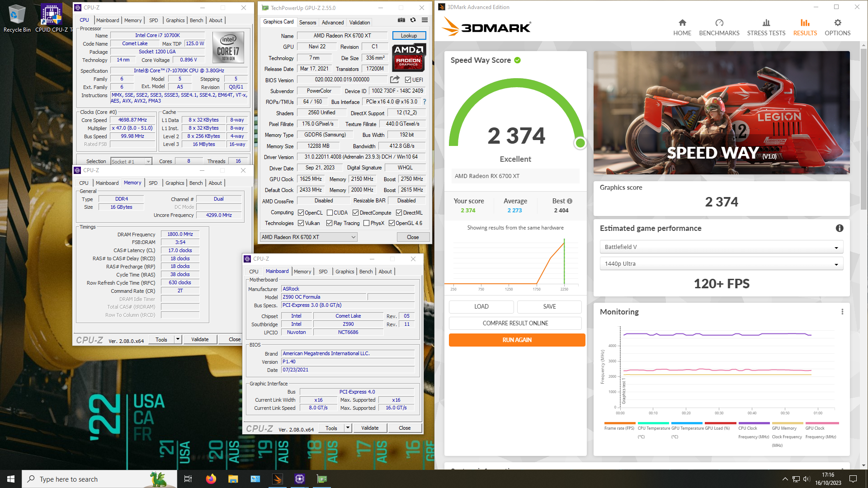Click the BIOS export share icon in GPU-Z
868x488 pixels.
pyautogui.click(x=395, y=80)
